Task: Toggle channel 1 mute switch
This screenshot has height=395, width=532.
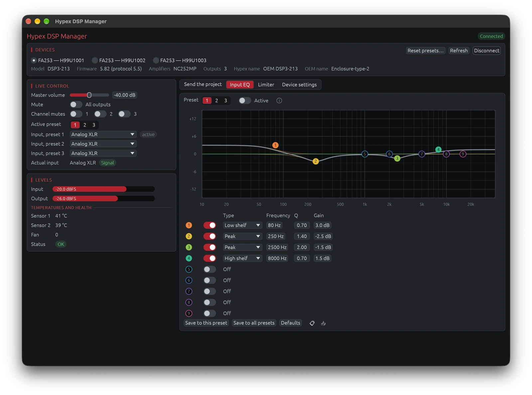Action: click(x=76, y=114)
